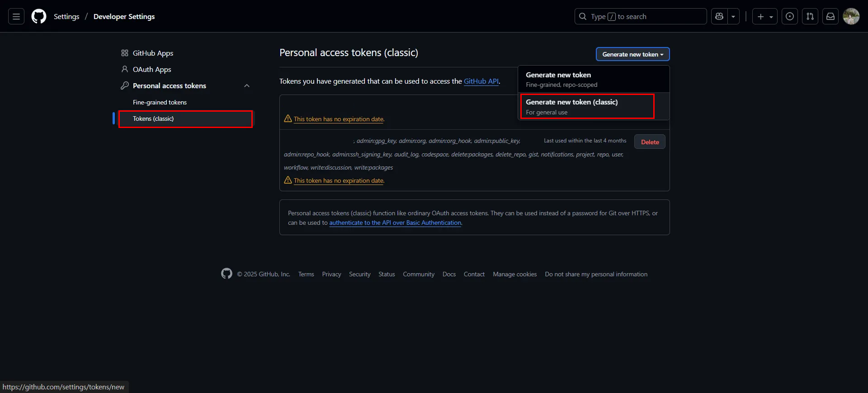This screenshot has width=868, height=393.
Task: Click Manage cookies in footer
Action: point(514,275)
